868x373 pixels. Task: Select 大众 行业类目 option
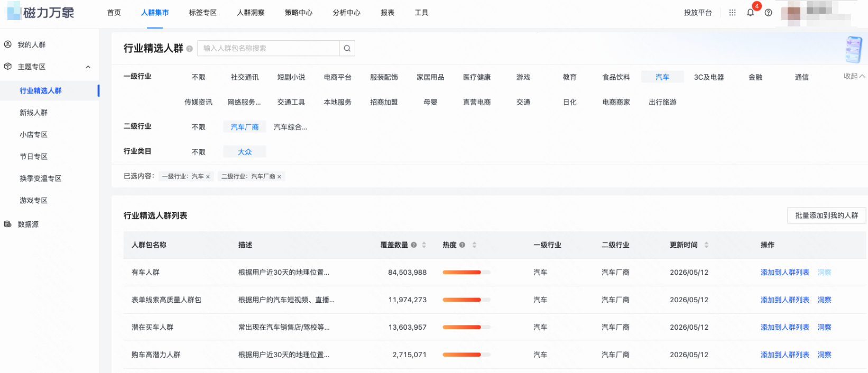tap(245, 152)
